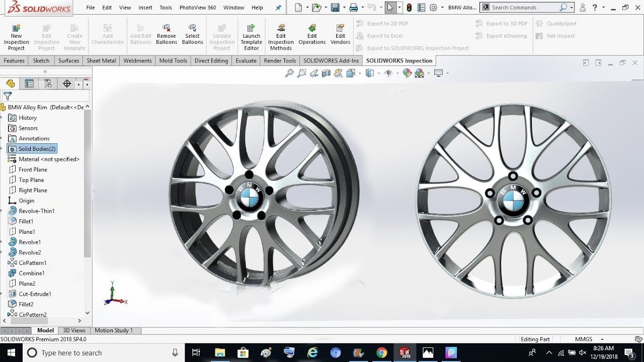Click New document icon

point(299,8)
